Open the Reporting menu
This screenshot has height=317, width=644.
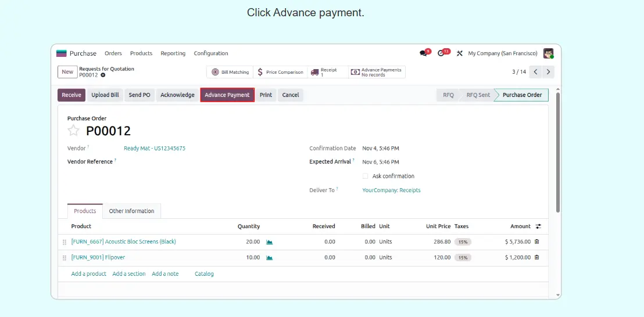[x=173, y=53]
